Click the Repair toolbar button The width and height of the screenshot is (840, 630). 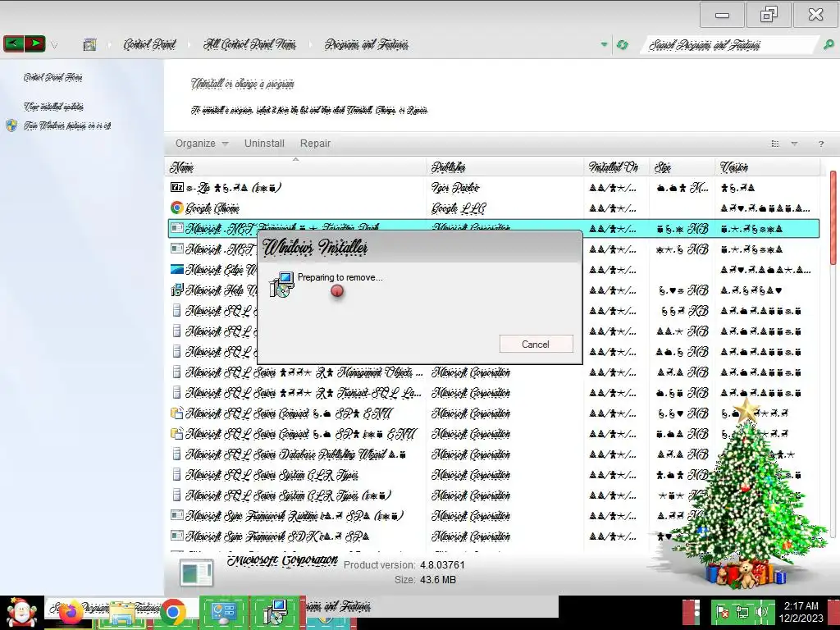[x=315, y=143]
